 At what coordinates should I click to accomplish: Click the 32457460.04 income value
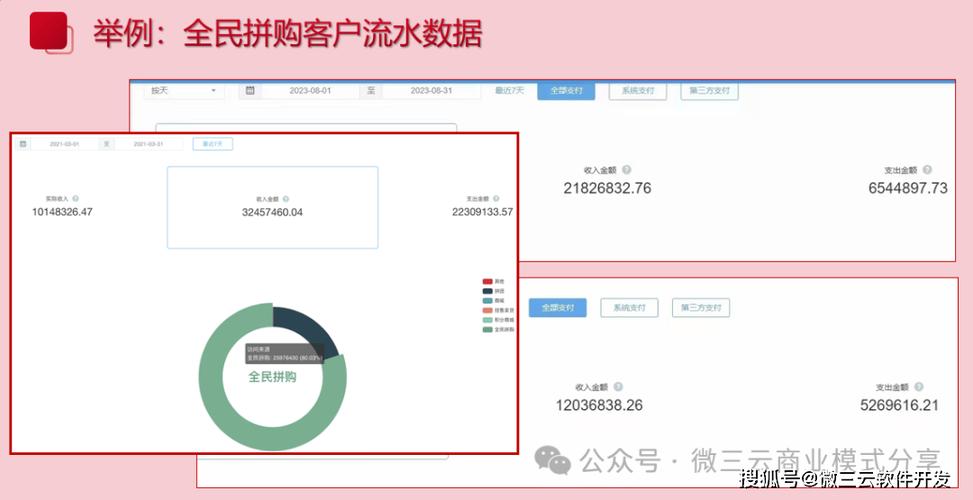click(x=272, y=212)
